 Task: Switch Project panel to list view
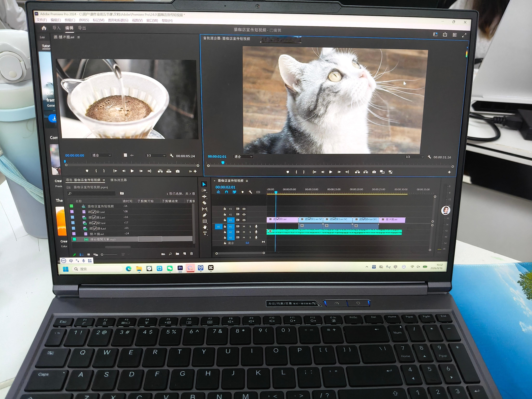click(x=82, y=255)
